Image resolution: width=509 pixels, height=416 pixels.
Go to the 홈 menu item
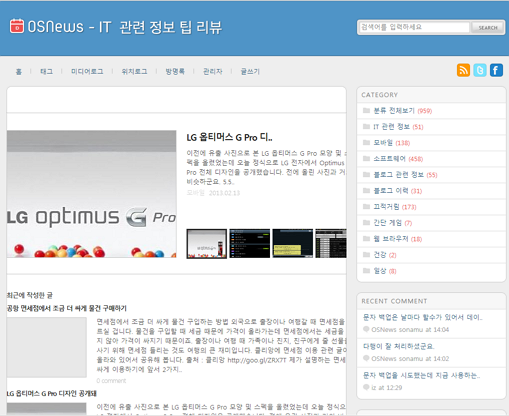pos(19,71)
